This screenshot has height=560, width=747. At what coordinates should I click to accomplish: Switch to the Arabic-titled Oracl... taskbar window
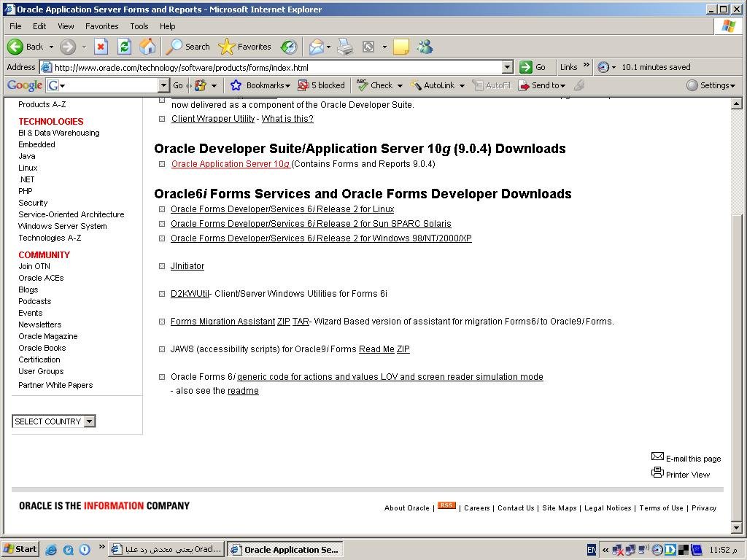click(166, 550)
